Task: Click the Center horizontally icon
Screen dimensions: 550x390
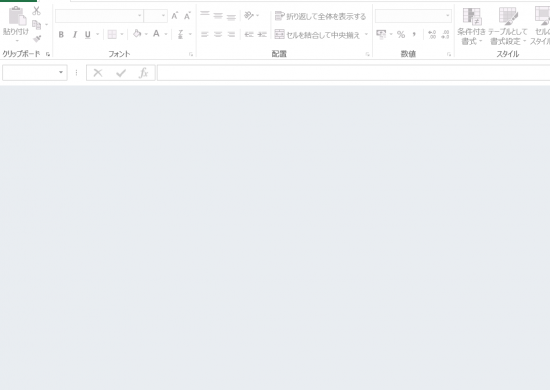Action: [218, 34]
